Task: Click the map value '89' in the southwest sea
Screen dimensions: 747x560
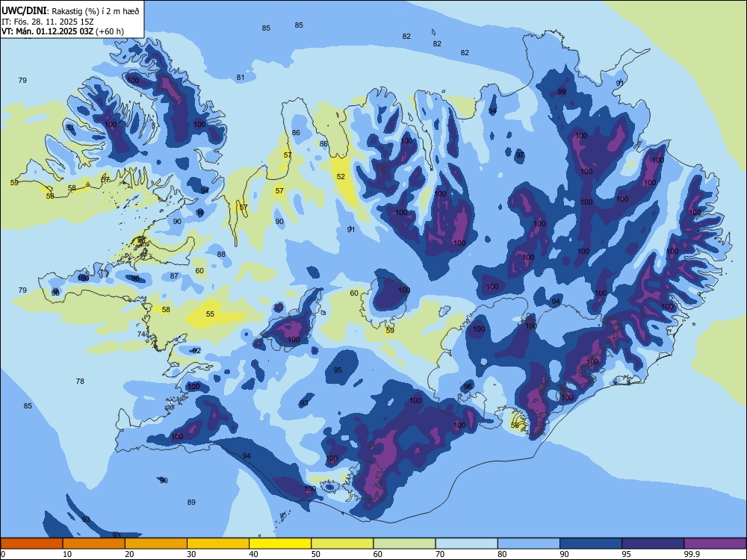Action: click(191, 503)
